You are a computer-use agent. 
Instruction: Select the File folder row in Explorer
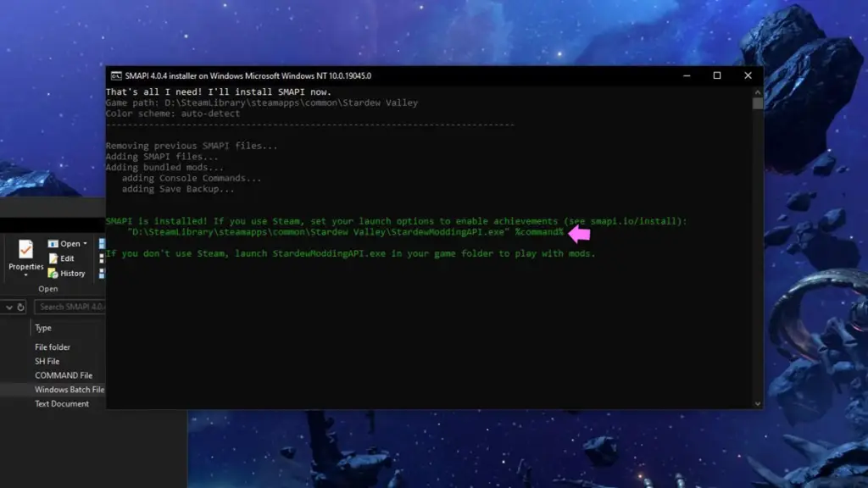point(53,347)
